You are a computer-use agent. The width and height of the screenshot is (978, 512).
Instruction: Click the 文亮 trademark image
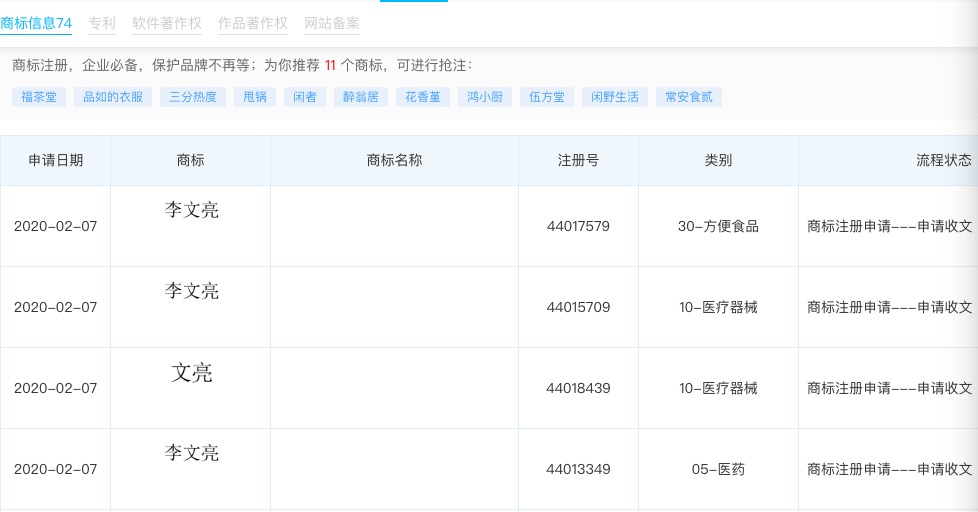(x=192, y=373)
